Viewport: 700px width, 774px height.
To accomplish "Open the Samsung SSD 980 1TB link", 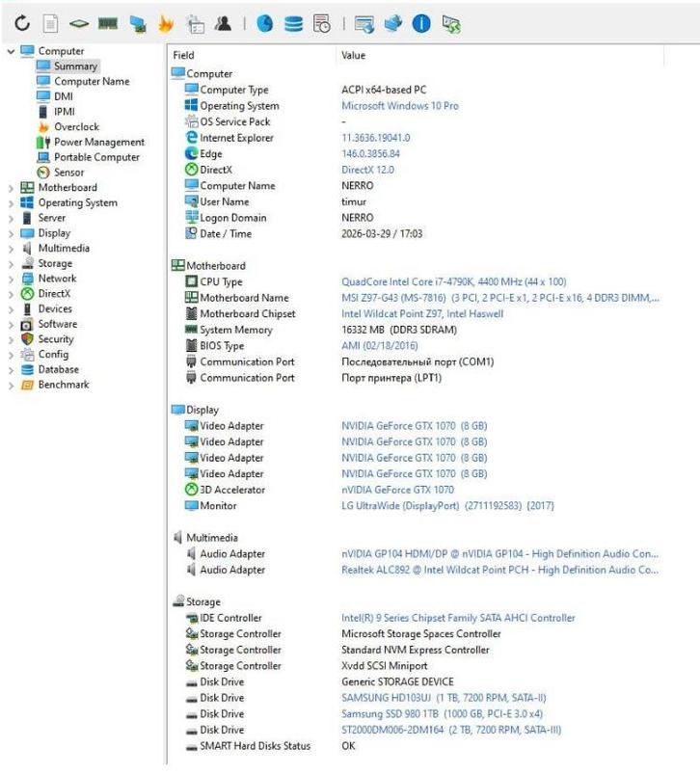I will (x=442, y=714).
